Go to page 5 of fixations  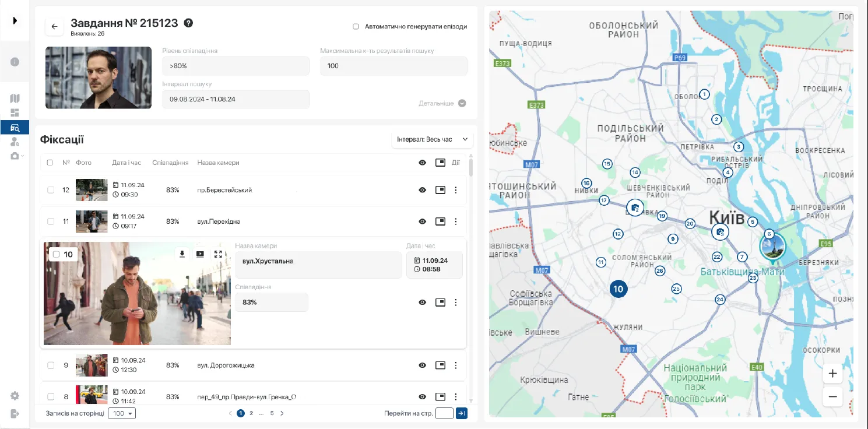pos(272,413)
